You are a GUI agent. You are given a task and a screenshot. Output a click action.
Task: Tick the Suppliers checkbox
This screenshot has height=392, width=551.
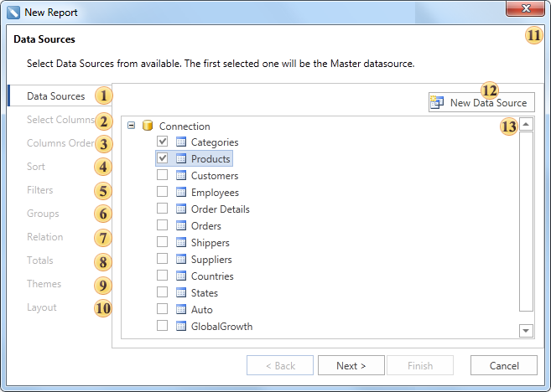pyautogui.click(x=163, y=260)
